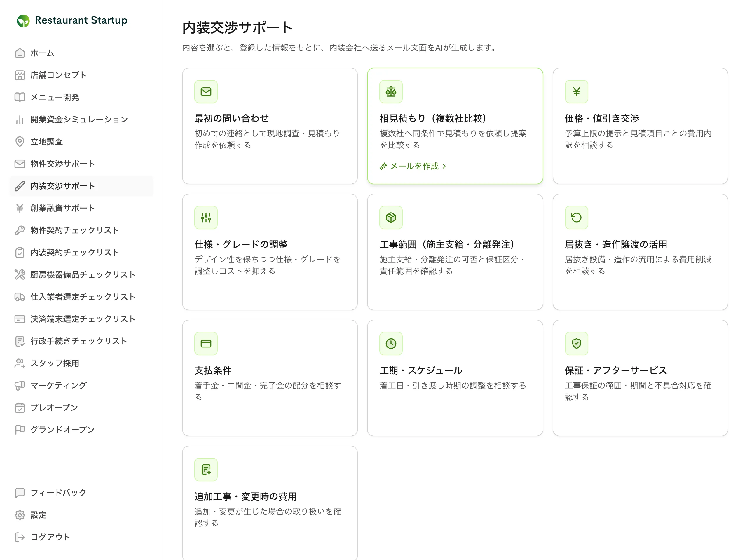Click ログアウト to sign out

pos(81,537)
